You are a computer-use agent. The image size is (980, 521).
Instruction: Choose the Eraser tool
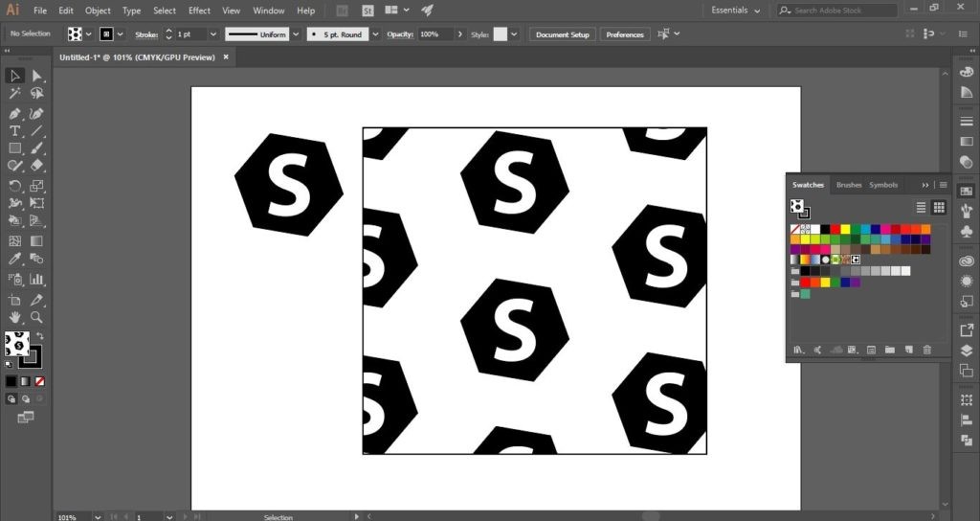[37, 165]
